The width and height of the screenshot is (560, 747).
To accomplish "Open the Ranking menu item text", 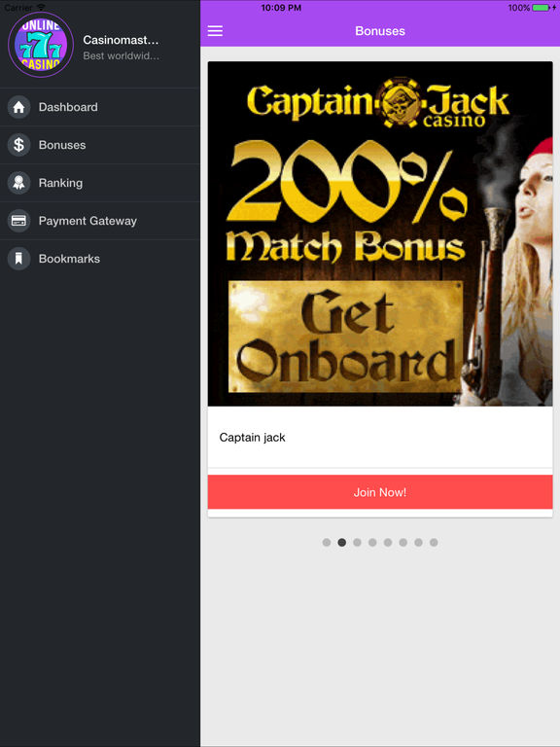I will coord(60,183).
